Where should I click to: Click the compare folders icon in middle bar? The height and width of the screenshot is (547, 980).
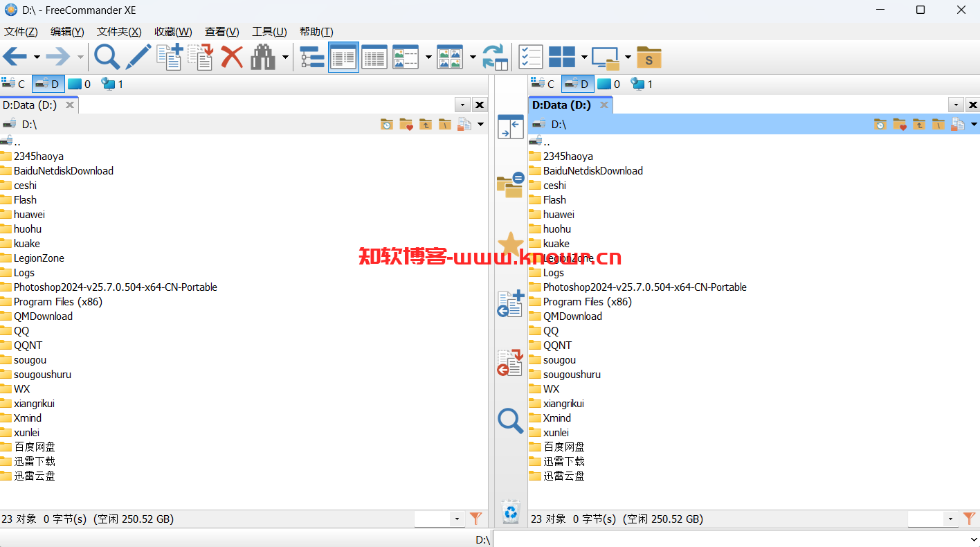coord(511,186)
